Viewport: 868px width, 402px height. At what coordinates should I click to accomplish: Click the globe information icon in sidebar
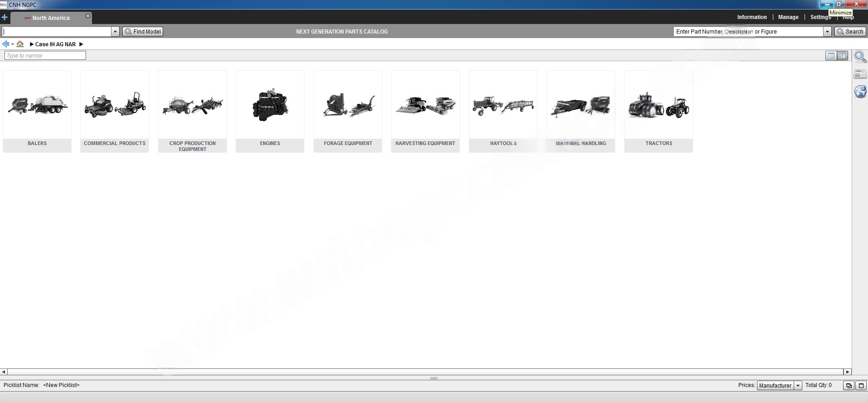[x=860, y=92]
